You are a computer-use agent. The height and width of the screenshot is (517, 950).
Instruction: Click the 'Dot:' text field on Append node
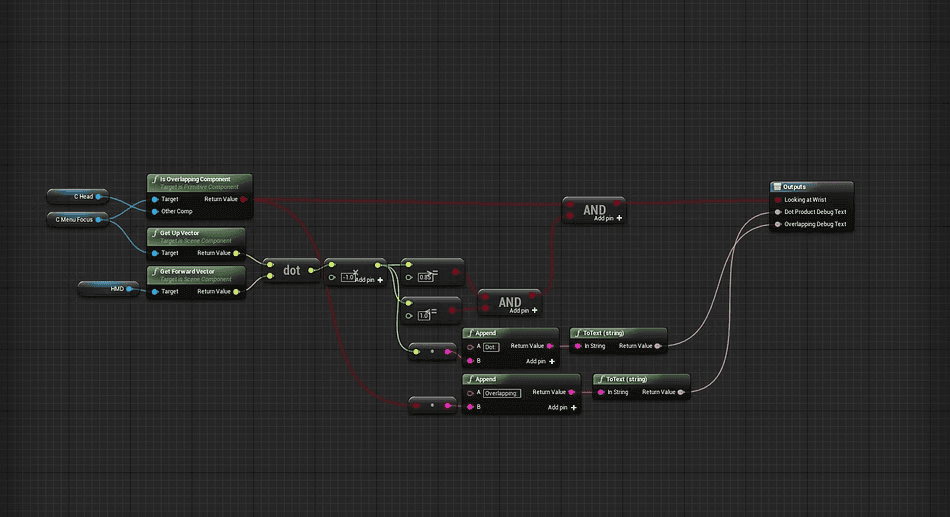pyautogui.click(x=491, y=347)
